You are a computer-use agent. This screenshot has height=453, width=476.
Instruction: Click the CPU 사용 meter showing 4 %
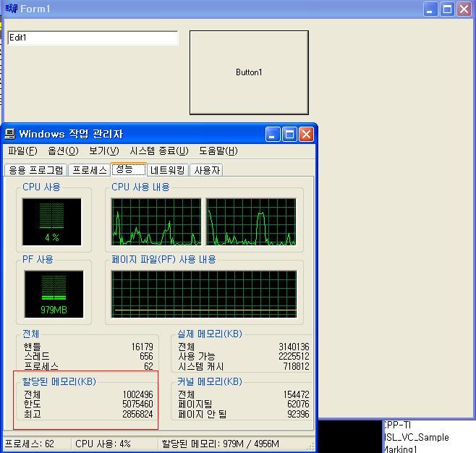[51, 221]
